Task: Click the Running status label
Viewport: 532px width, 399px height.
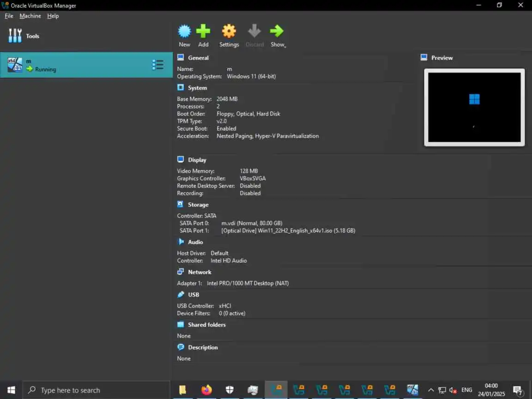Action: pyautogui.click(x=45, y=69)
